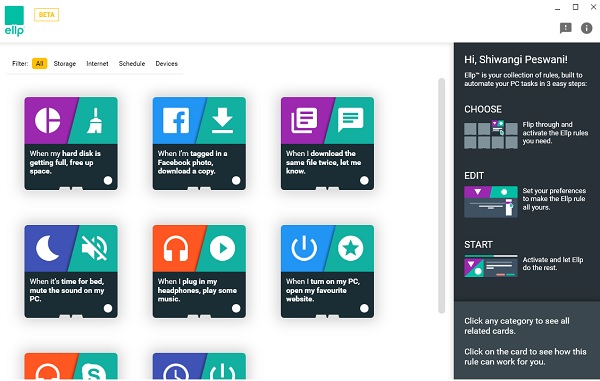The image size is (600, 381).
Task: Click the 'Hi, Shiwangi Peswani!' greeting
Action: point(516,60)
